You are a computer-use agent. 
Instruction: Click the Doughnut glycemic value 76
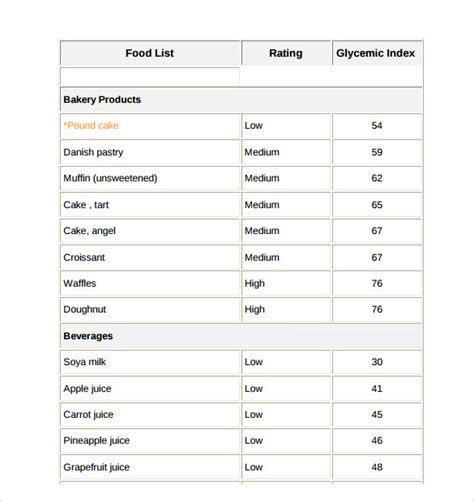click(377, 309)
